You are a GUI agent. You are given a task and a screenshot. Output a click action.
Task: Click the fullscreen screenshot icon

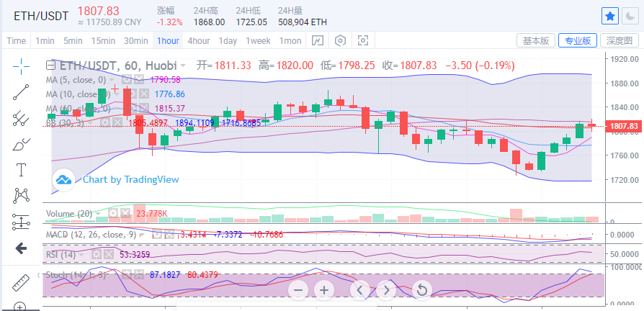[x=363, y=40]
